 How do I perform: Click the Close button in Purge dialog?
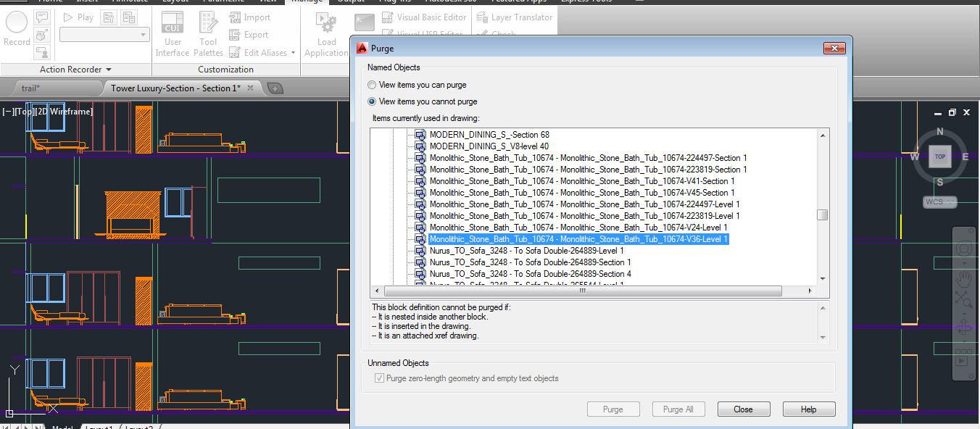[x=744, y=409]
